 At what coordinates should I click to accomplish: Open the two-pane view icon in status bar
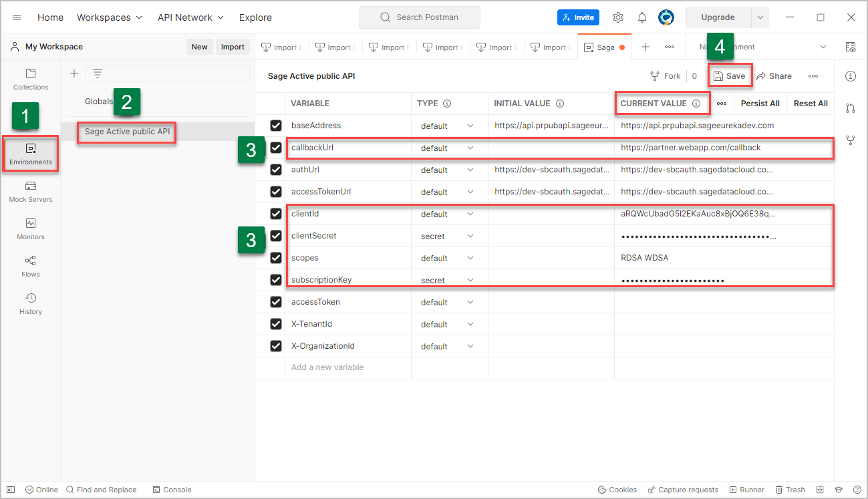point(820,490)
